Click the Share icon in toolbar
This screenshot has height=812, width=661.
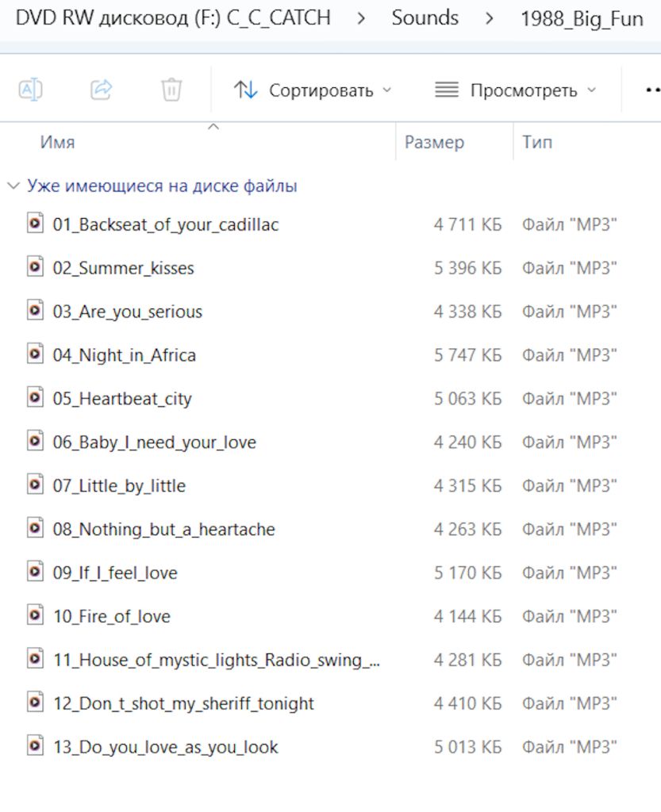[101, 90]
